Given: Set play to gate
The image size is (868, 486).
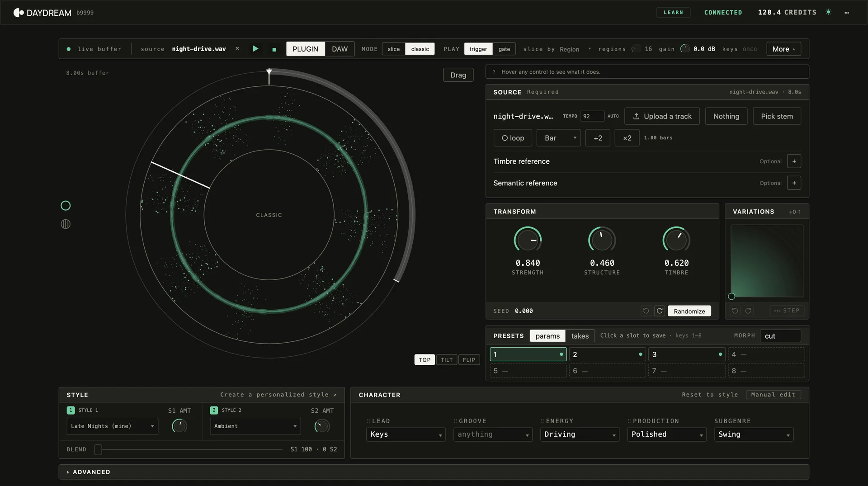Looking at the screenshot, I should 504,49.
